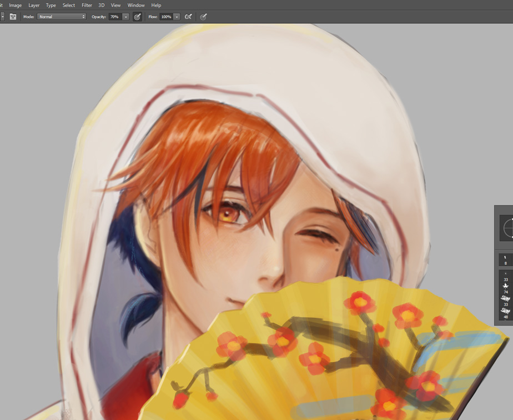Select the size 8 brush preset
Viewport: 513px width, 420px height.
(x=506, y=260)
